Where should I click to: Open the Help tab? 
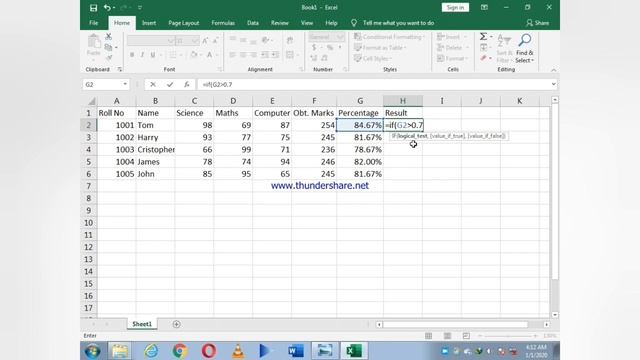click(331, 23)
